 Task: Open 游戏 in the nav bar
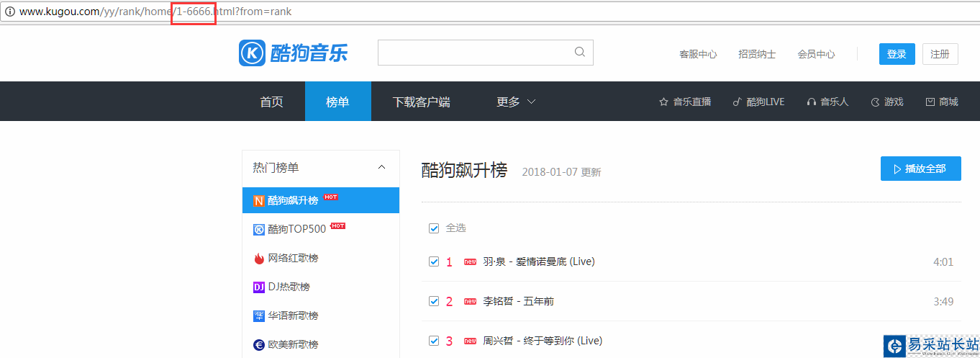coord(886,102)
